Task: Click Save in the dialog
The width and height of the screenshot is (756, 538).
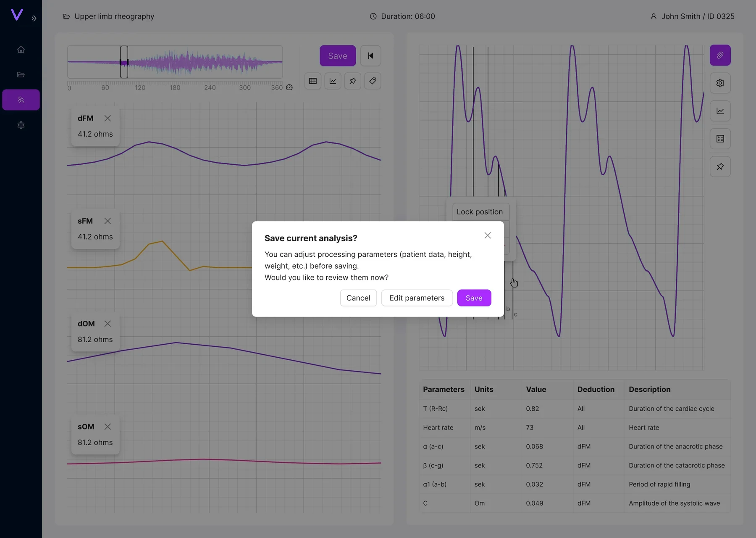Action: point(474,298)
